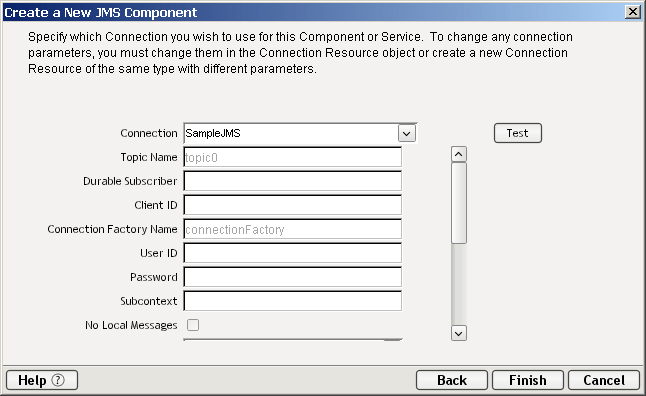The image size is (646, 396).
Task: Select the Connection Factory Name field
Action: 293,229
